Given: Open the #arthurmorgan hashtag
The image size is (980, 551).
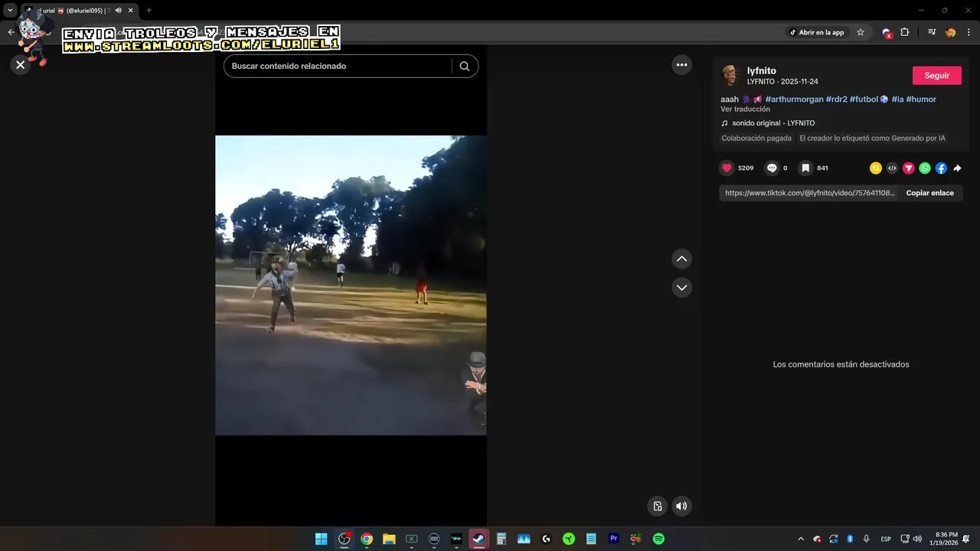Looking at the screenshot, I should (x=794, y=99).
